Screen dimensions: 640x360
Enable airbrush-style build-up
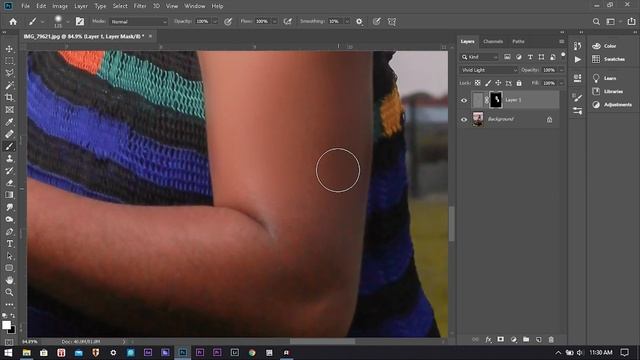pyautogui.click(x=288, y=22)
